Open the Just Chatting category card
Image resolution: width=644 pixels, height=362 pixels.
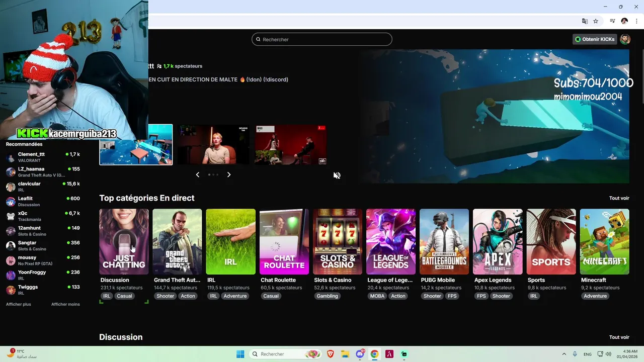[x=124, y=242]
